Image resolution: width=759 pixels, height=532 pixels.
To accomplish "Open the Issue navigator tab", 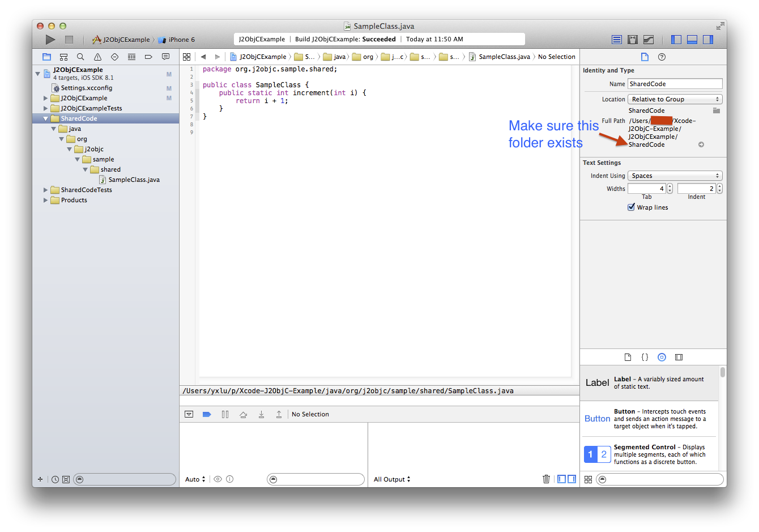I will pyautogui.click(x=97, y=57).
